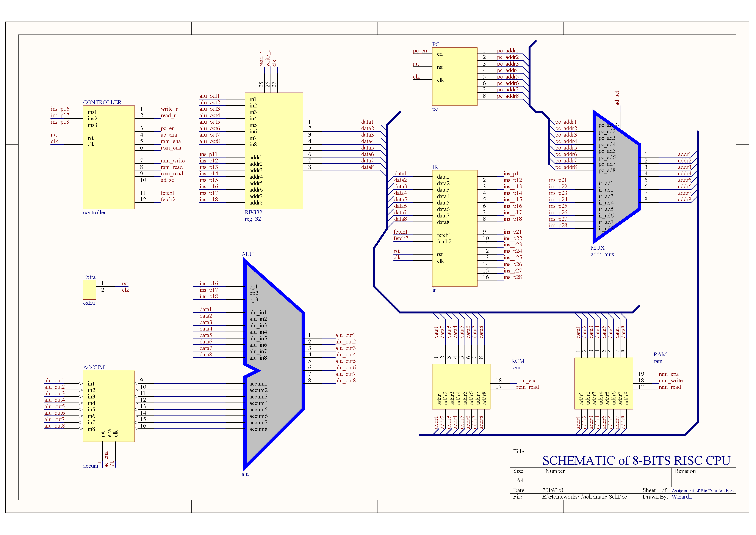Click the ac_ena label below ACCUM
The height and width of the screenshot is (535, 756).
(x=106, y=459)
